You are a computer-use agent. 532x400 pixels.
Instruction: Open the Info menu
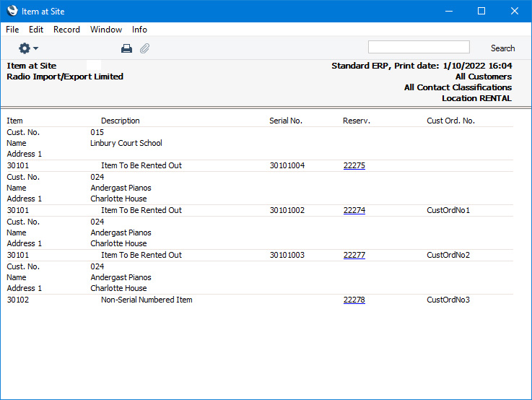point(139,30)
